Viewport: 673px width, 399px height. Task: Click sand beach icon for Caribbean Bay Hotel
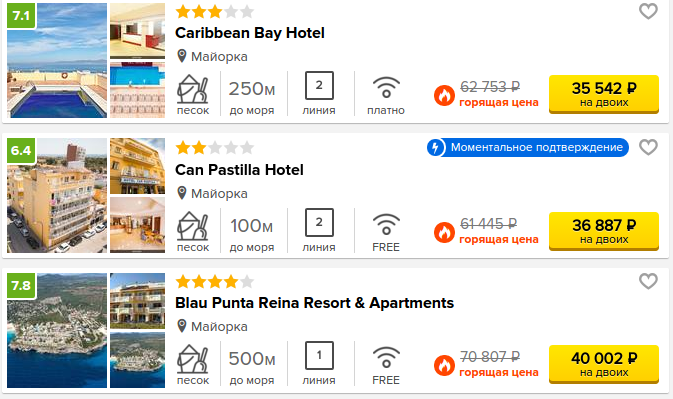pyautogui.click(x=193, y=89)
